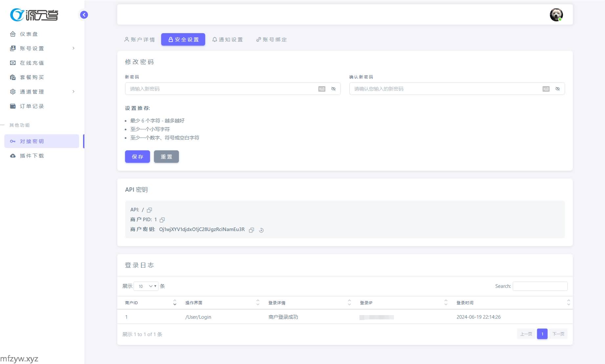Image resolution: width=605 pixels, height=364 pixels.
Task: Open 插件下载 in the sidebar
Action: (x=32, y=156)
